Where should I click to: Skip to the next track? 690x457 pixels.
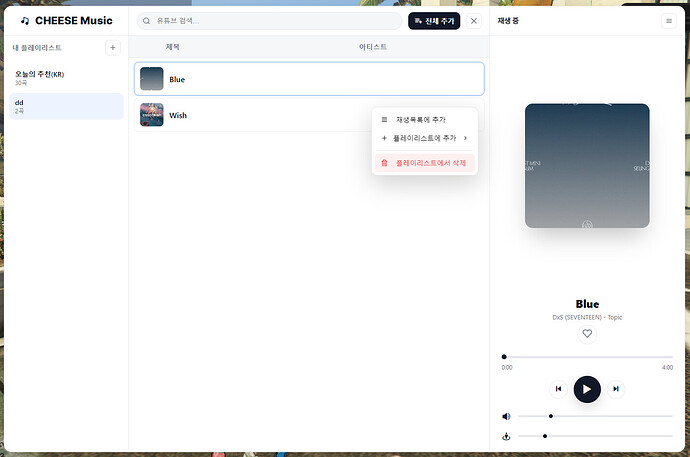pos(616,389)
